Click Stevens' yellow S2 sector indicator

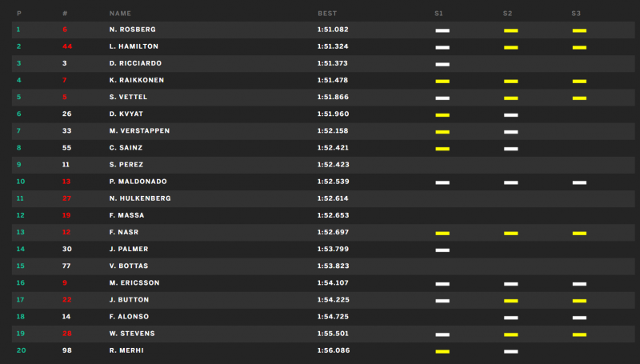(510, 334)
